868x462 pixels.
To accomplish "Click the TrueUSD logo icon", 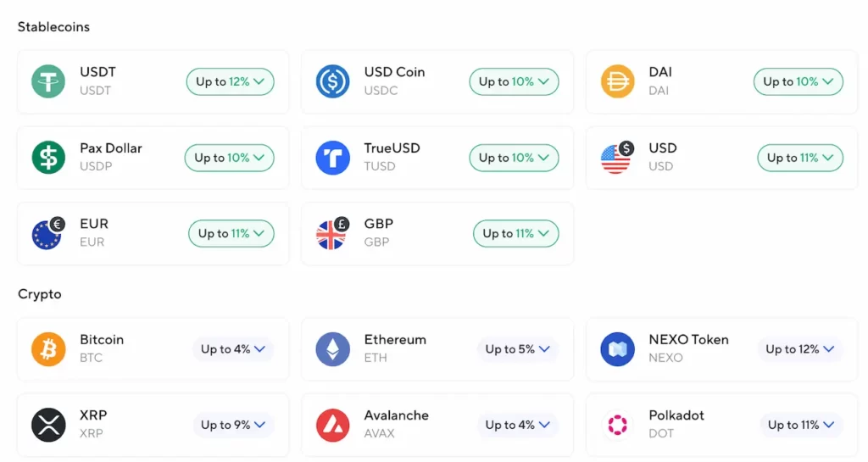I will [x=332, y=158].
